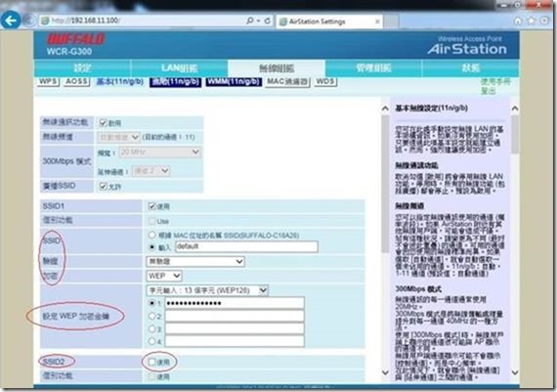Open the 管理組態 navigation tab

373,68
